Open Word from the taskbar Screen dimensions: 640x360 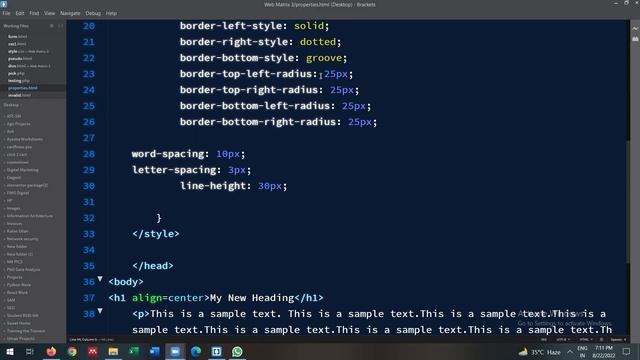155,351
